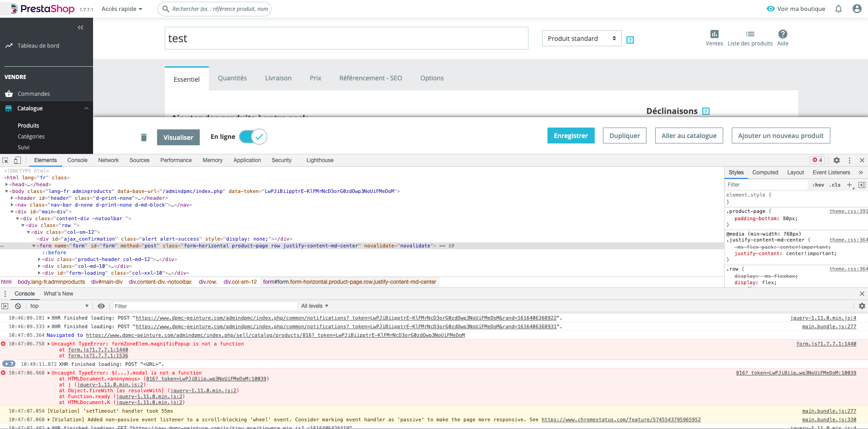Switch to the Livraison tab
This screenshot has width=868, height=429.
pyautogui.click(x=278, y=78)
